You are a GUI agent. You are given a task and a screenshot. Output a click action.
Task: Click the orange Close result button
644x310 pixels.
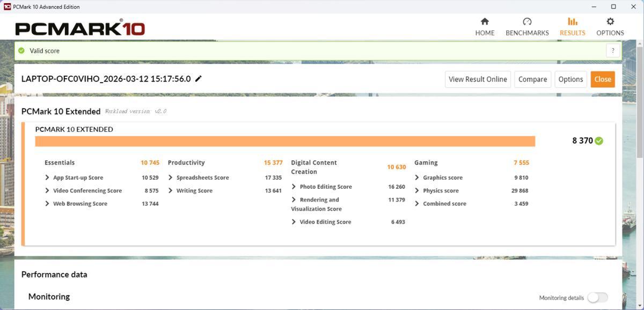[603, 79]
